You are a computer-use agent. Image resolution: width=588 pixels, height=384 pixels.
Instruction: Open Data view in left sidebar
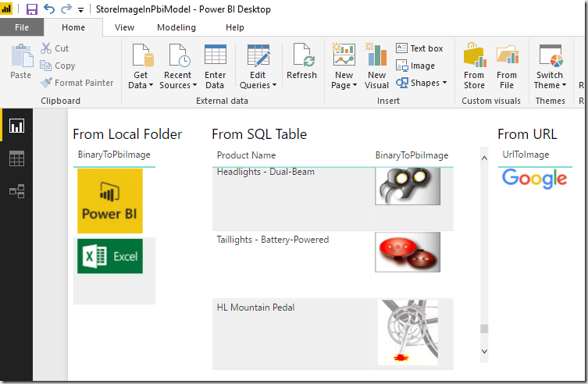[16, 158]
